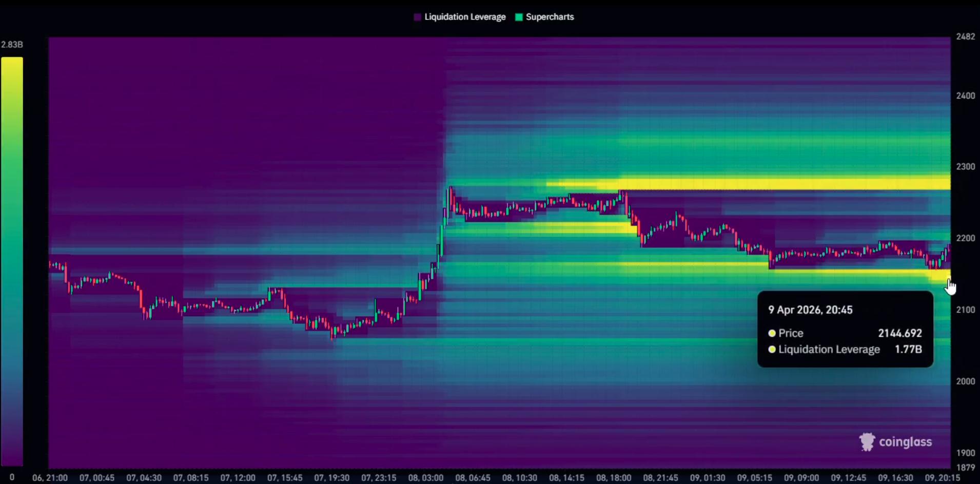Click the 1879 price axis label
Screen dimensions: 980x484
click(966, 468)
